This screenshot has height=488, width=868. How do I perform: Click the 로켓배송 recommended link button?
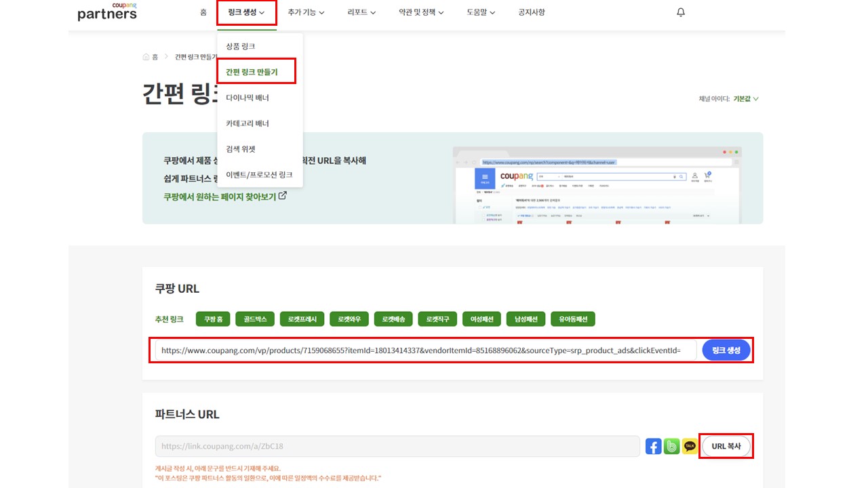pos(393,319)
